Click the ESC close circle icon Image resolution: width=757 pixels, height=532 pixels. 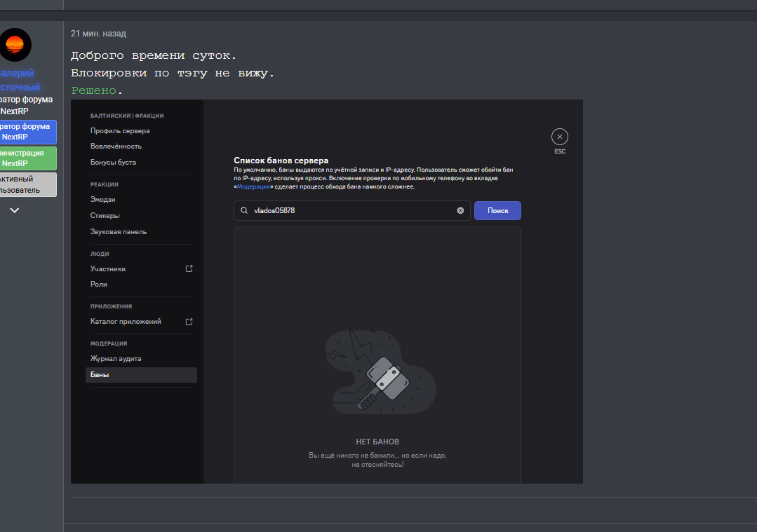pos(559,137)
